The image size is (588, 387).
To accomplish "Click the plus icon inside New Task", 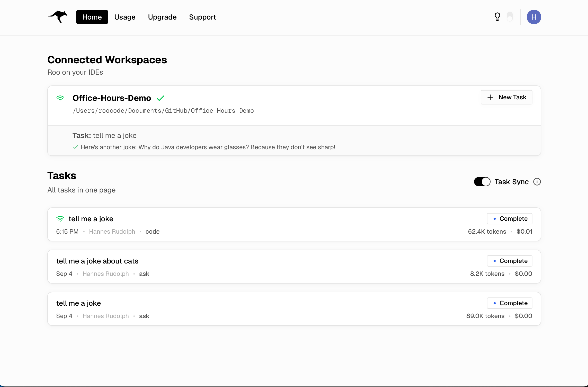I will 490,97.
